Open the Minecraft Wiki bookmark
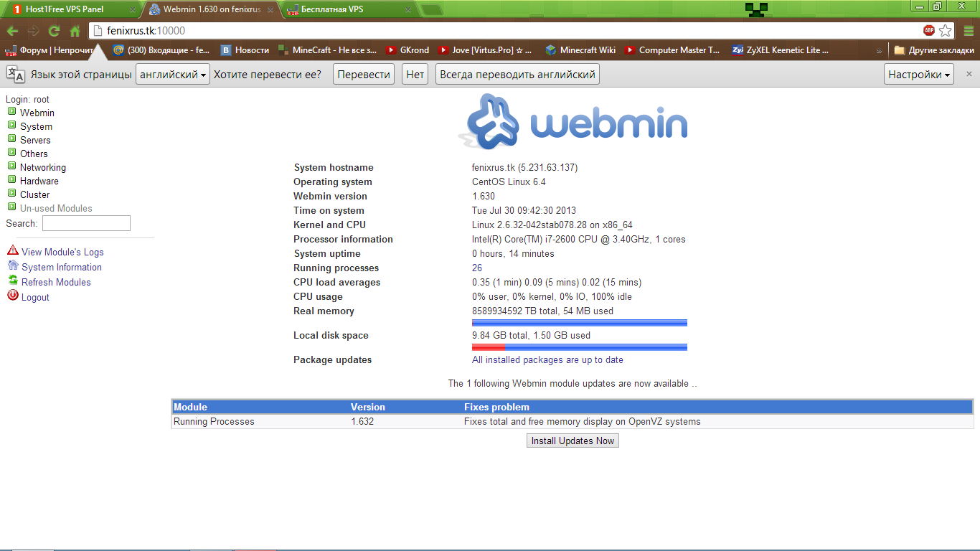This screenshot has width=980, height=551. (x=580, y=50)
